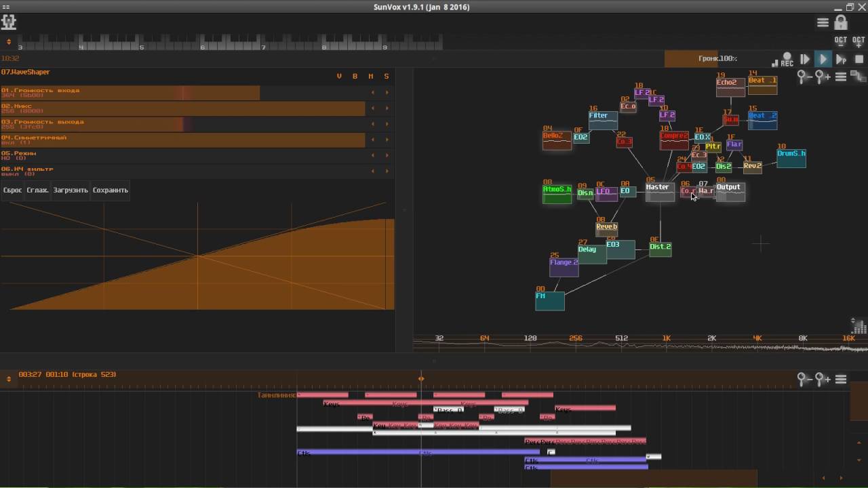Increase controller 06 with right arrow
The width and height of the screenshot is (868, 488).
[x=387, y=171]
